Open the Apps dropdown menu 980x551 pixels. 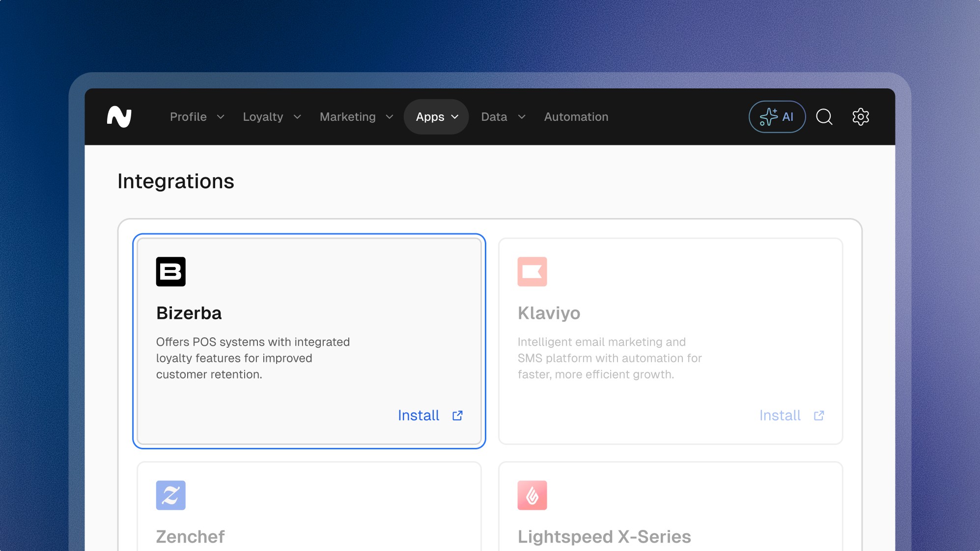(x=436, y=117)
